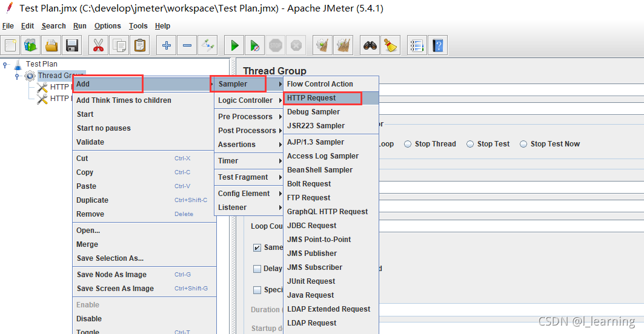644x334 pixels.
Task: Open the File menu
Action: coord(8,26)
